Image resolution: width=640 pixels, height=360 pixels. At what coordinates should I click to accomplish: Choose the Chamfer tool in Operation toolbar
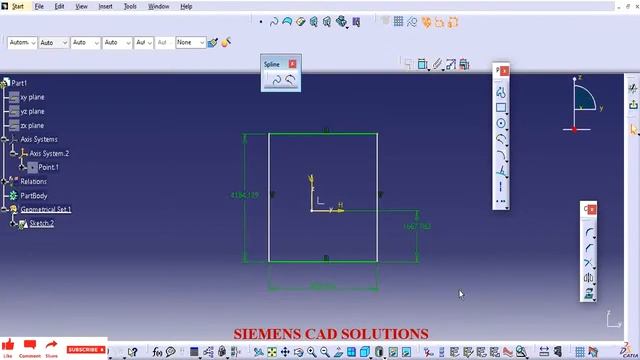[589, 248]
